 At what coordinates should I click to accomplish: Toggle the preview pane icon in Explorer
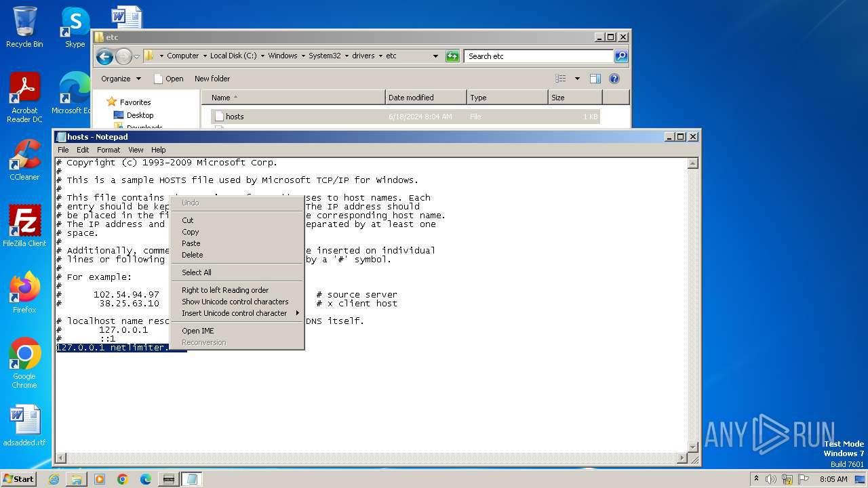coord(595,79)
